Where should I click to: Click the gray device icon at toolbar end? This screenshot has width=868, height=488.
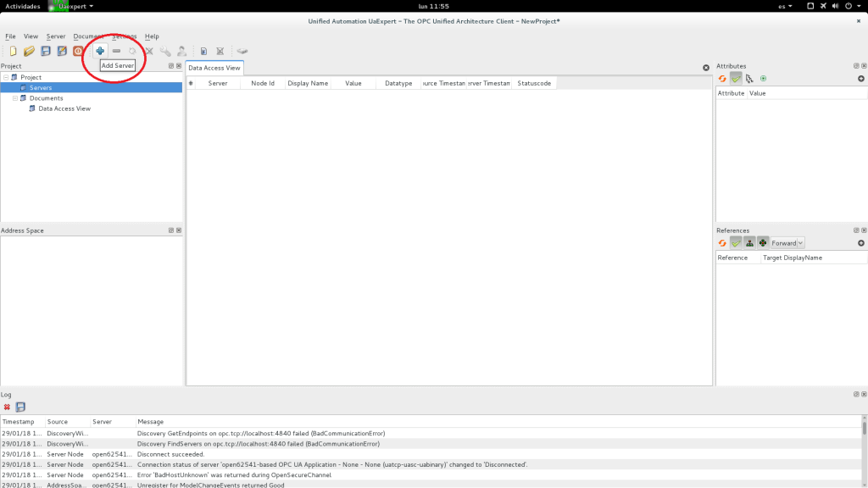242,51
